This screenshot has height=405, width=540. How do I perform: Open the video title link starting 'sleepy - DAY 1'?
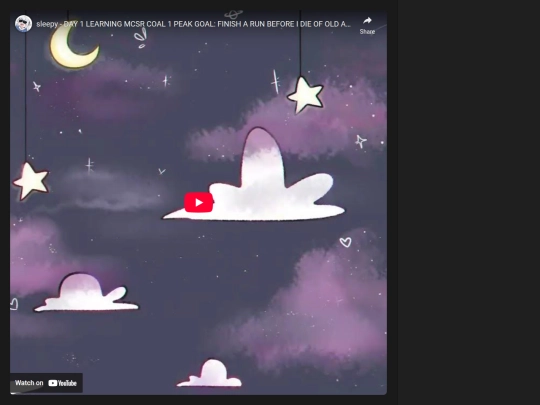tap(194, 24)
